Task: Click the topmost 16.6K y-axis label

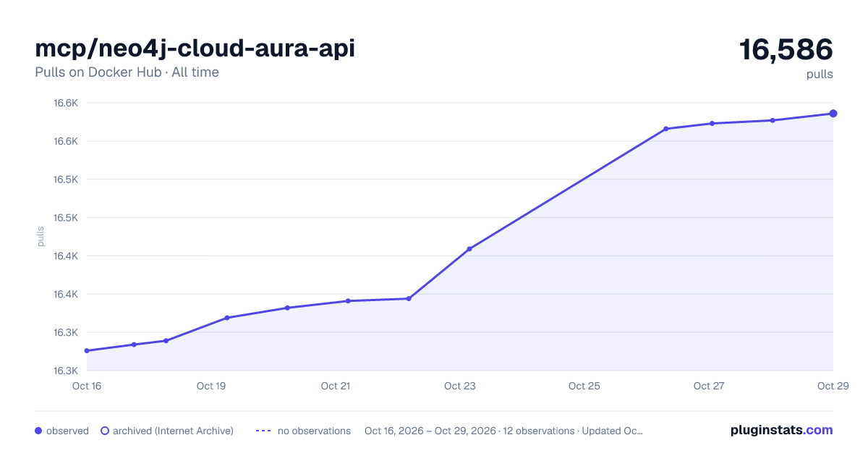Action: 66,103
